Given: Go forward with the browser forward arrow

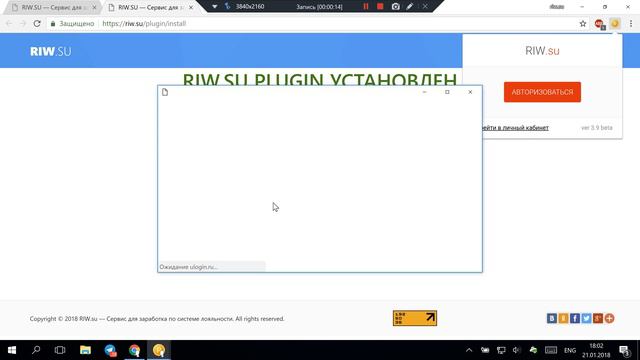Looking at the screenshot, I should point(23,24).
